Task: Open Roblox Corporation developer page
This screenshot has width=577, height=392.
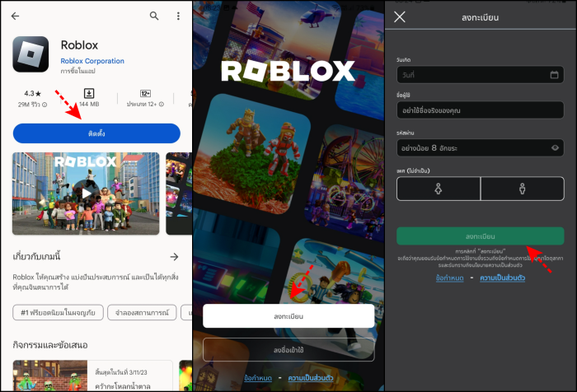Action: coord(92,61)
